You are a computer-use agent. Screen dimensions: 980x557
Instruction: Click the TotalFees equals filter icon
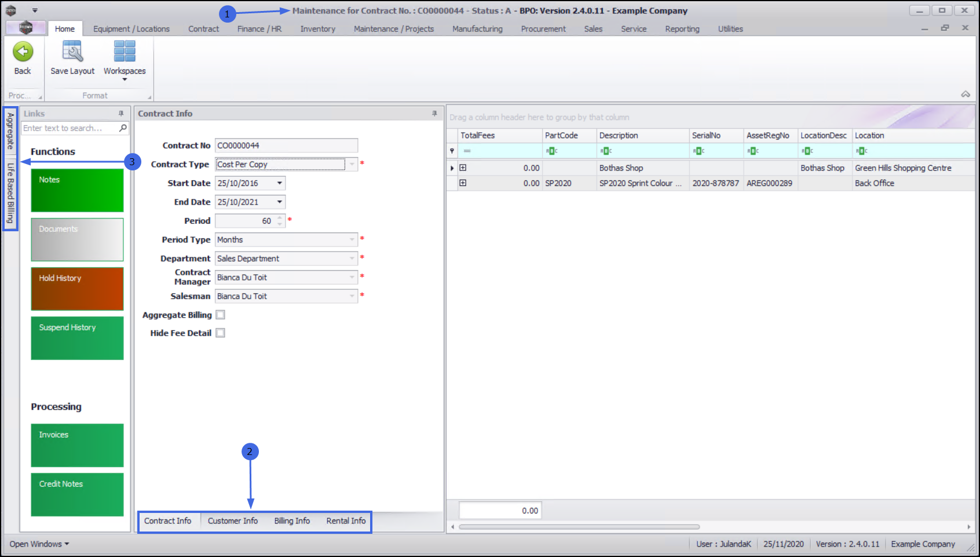click(x=467, y=151)
